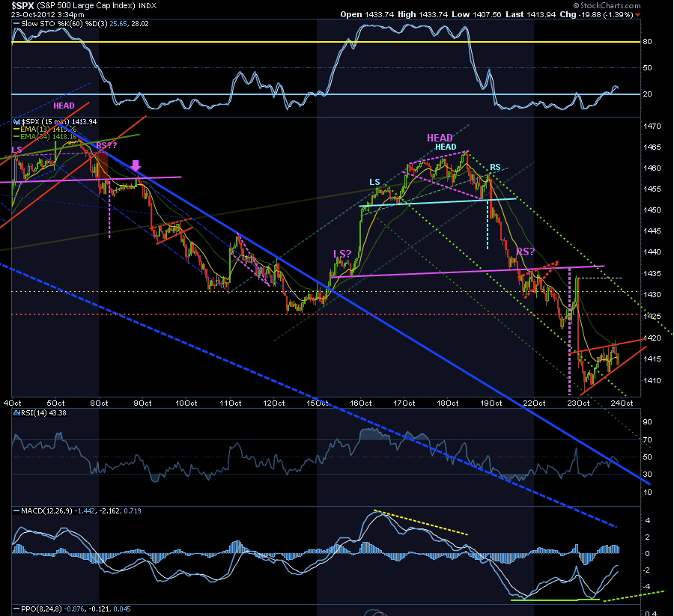Click the 1415 price axis label

[x=652, y=359]
